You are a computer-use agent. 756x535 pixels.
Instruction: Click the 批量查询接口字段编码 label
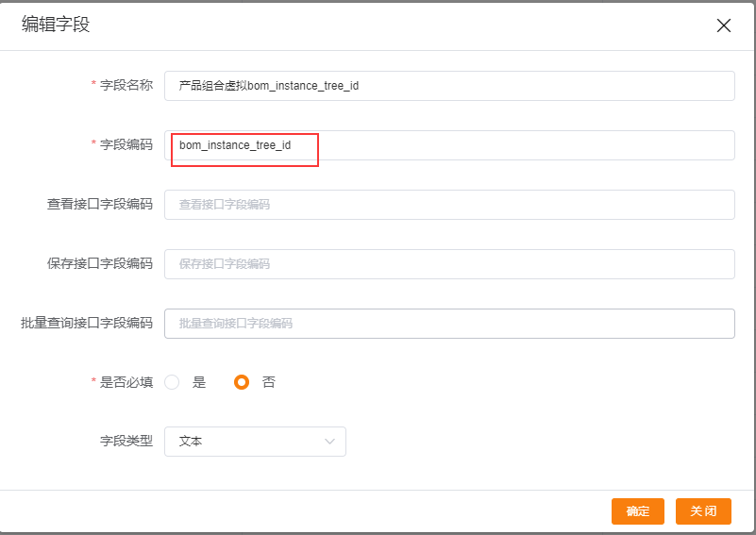click(x=87, y=323)
